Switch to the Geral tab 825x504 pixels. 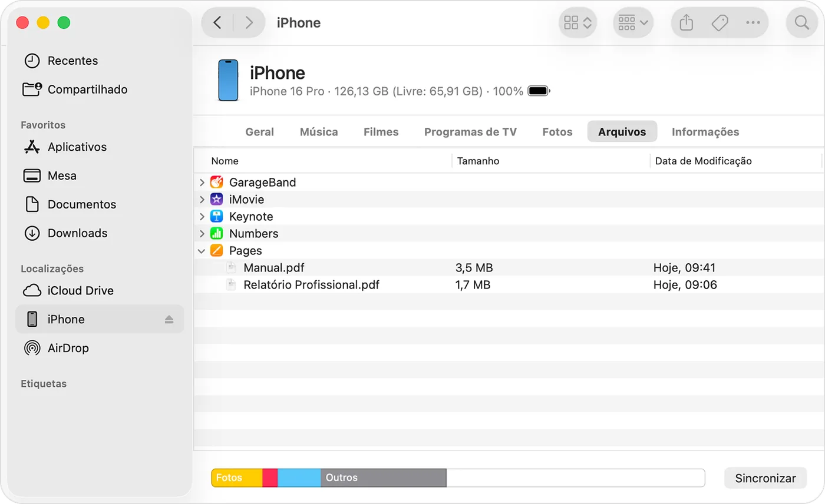(259, 132)
